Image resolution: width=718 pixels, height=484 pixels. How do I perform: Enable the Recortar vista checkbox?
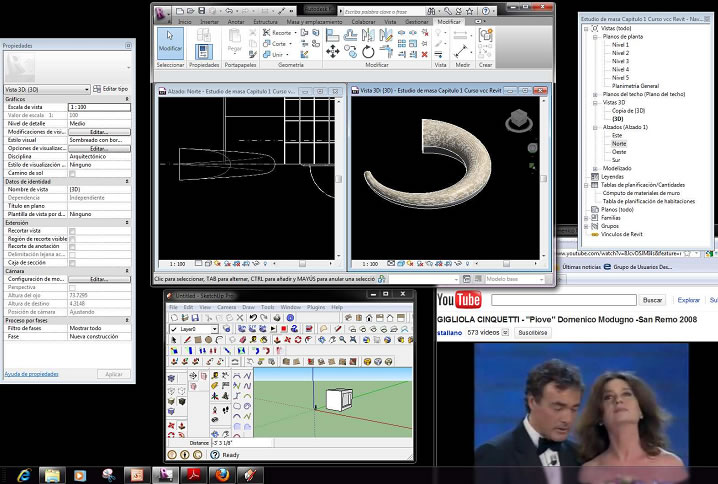click(x=72, y=231)
